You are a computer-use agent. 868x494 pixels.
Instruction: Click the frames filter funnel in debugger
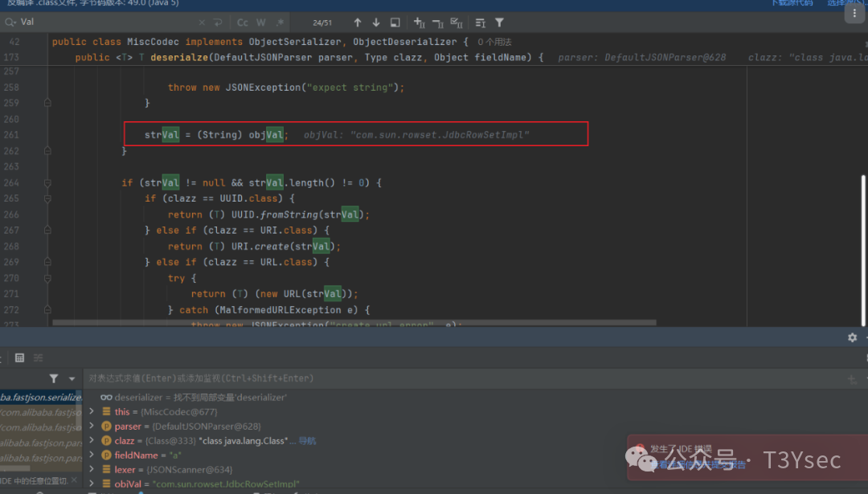54,378
